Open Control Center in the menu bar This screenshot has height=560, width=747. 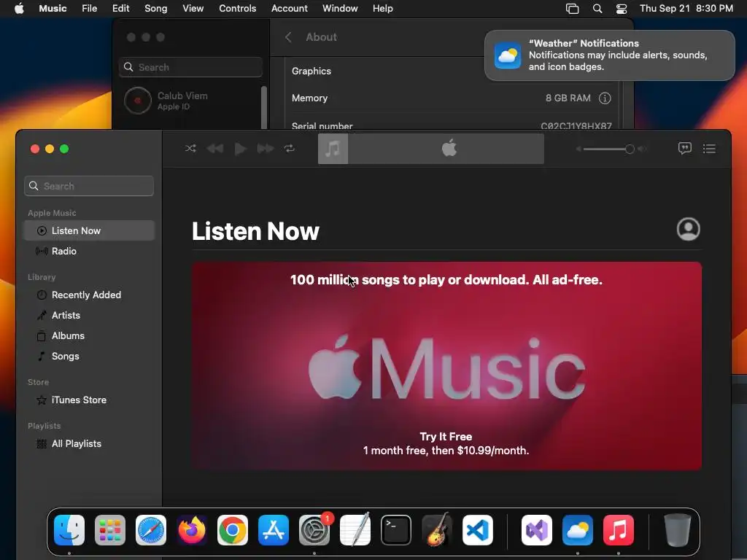[622, 9]
